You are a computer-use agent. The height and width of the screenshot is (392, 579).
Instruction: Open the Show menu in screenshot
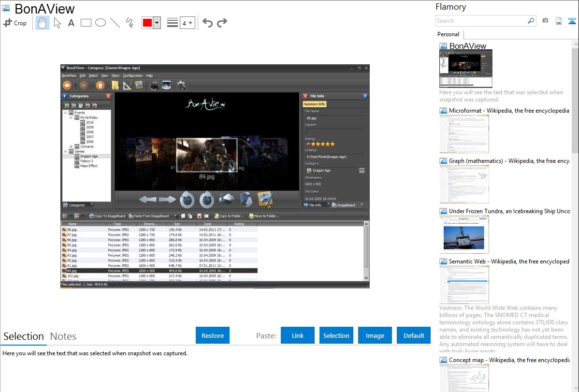point(115,75)
